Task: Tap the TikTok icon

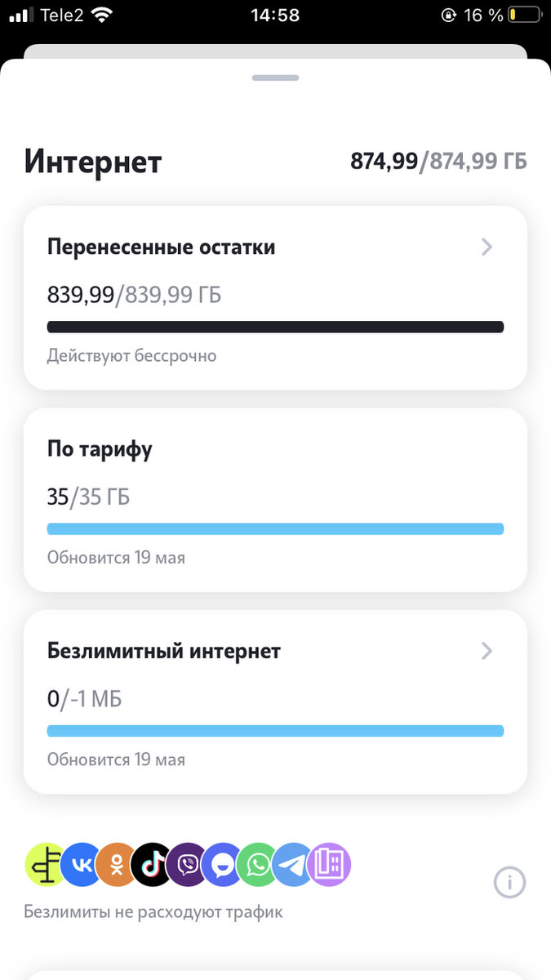Action: [152, 865]
